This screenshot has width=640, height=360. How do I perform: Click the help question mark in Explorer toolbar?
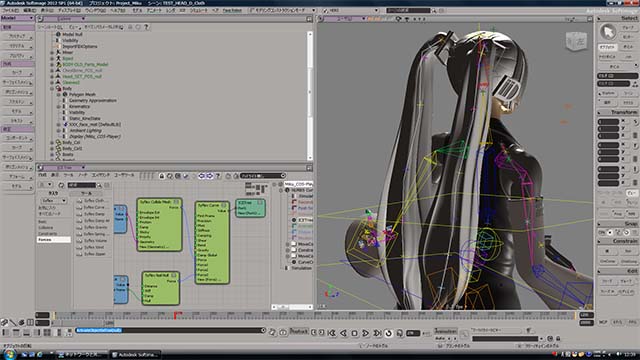146,27
